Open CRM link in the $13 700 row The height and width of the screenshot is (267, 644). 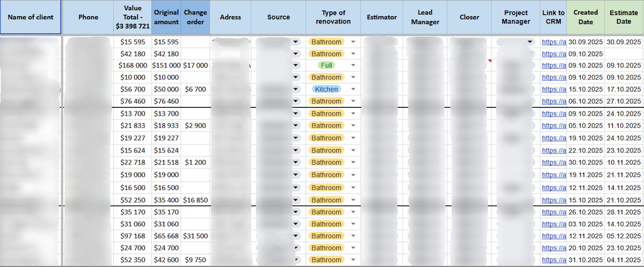(x=554, y=114)
